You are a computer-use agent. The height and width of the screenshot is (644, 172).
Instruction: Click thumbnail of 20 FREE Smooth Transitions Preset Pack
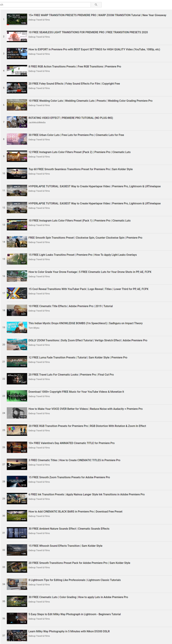pyautogui.click(x=17, y=567)
